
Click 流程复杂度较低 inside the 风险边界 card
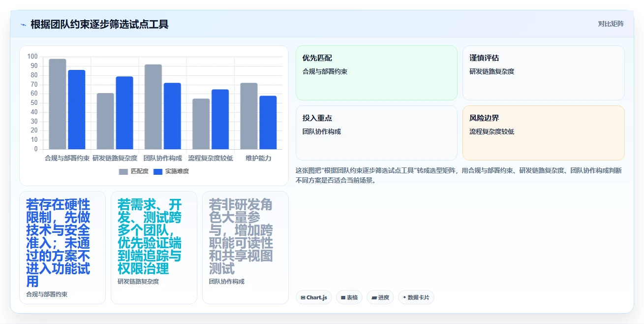click(492, 131)
